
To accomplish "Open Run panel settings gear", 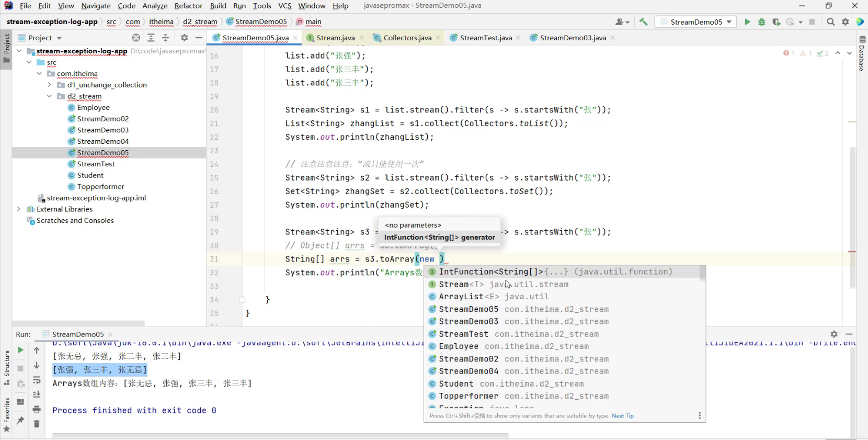I will 834,334.
